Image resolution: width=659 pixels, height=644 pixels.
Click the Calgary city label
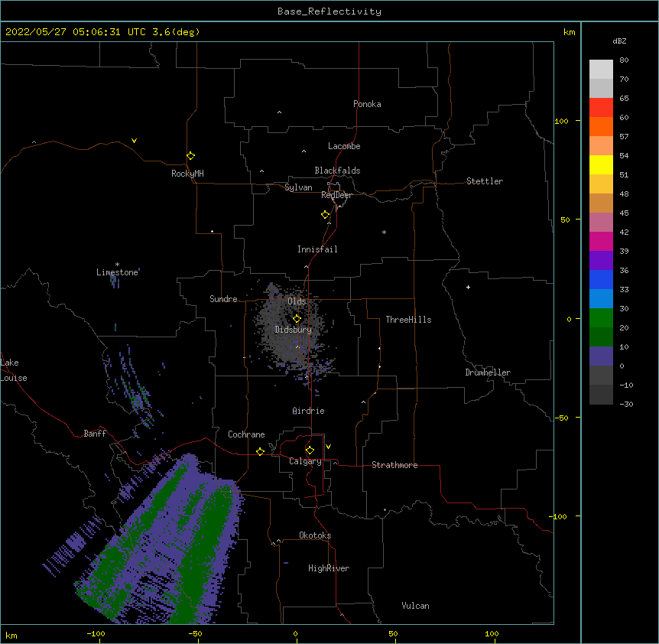click(305, 461)
